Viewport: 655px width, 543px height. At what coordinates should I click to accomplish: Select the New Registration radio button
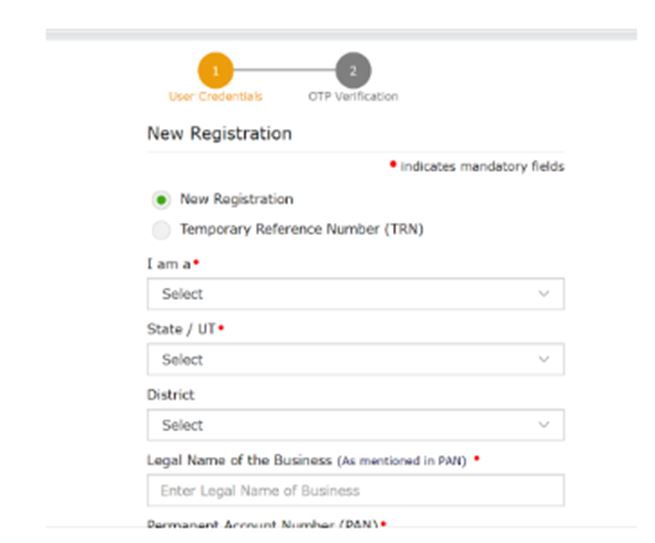tap(161, 200)
